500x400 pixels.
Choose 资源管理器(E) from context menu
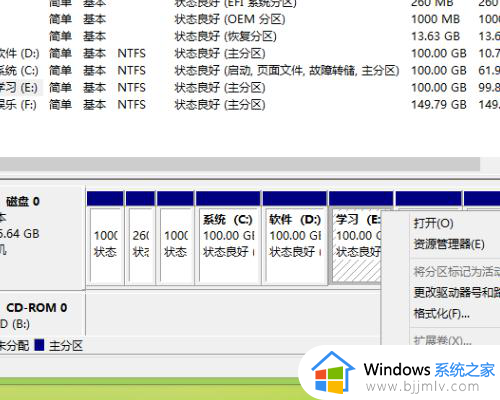(x=449, y=244)
